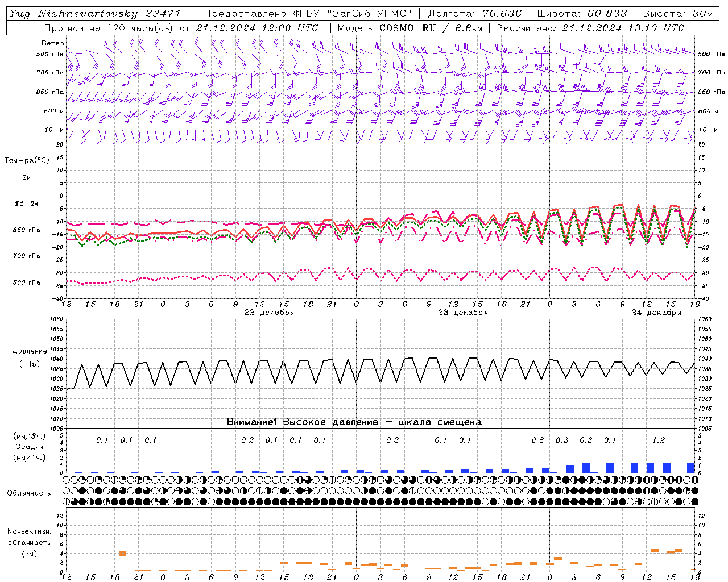This screenshot has width=728, height=582.
Task: Click the 1.2 precipitation value
Action: pos(659,440)
